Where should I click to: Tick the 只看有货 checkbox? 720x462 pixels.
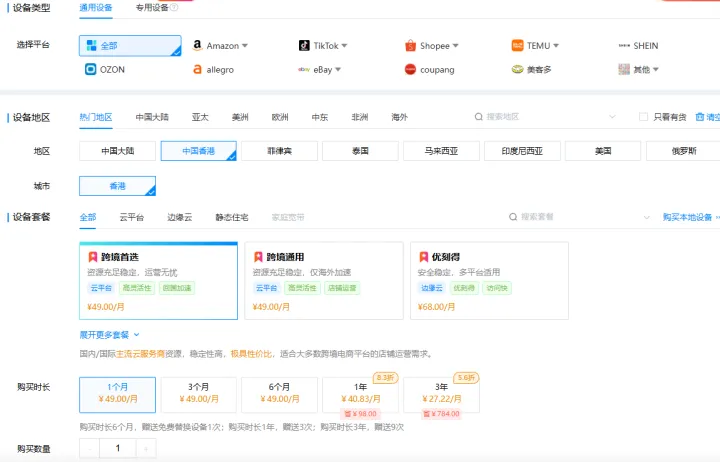(x=643, y=117)
